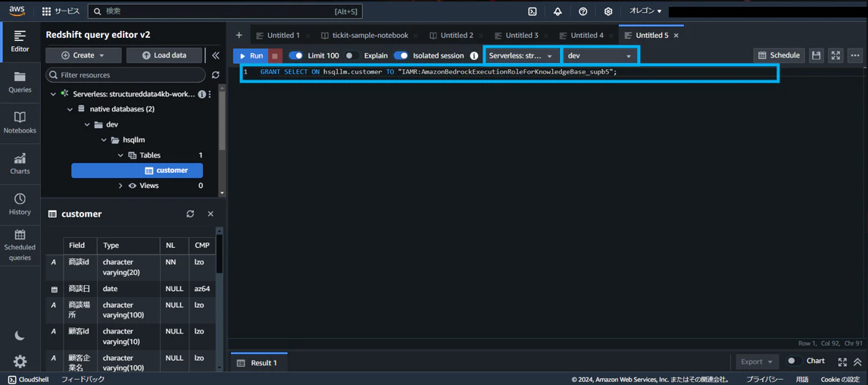868x385 pixels.
Task: Collapse the resources panel with double chevron
Action: 215,55
